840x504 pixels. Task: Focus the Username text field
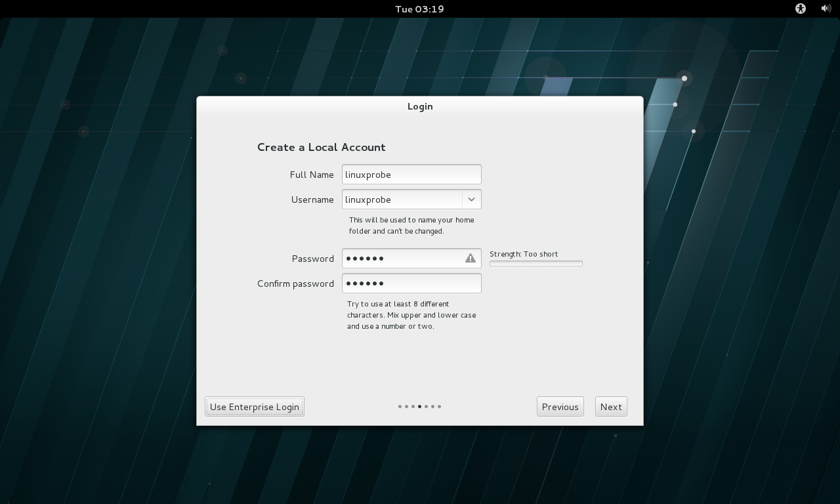tap(402, 199)
